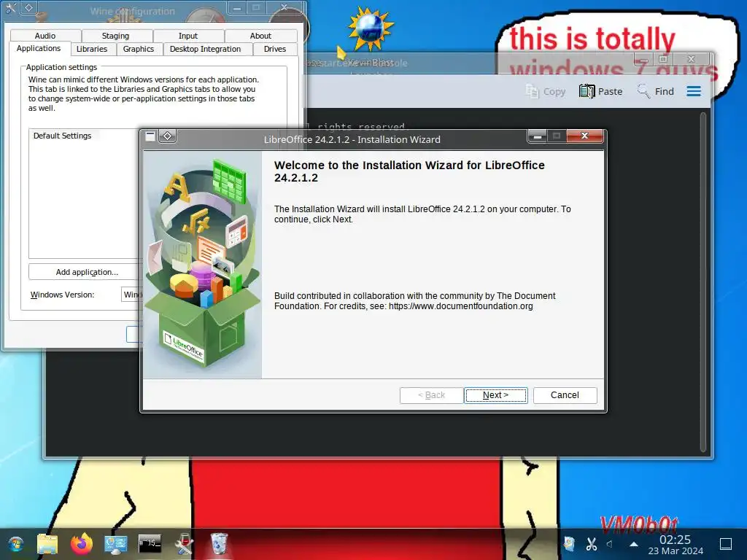
Task: Launch Firefox from the taskbar
Action: point(82,544)
